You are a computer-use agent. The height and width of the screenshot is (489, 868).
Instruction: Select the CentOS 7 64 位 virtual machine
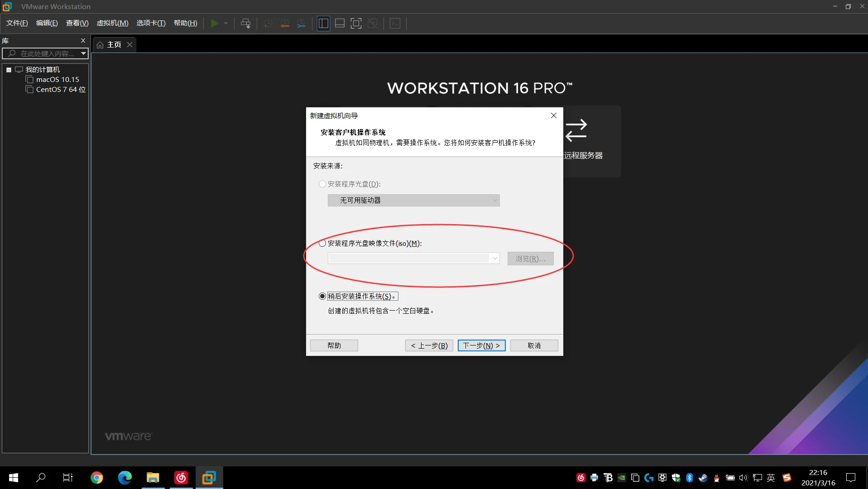click(61, 89)
